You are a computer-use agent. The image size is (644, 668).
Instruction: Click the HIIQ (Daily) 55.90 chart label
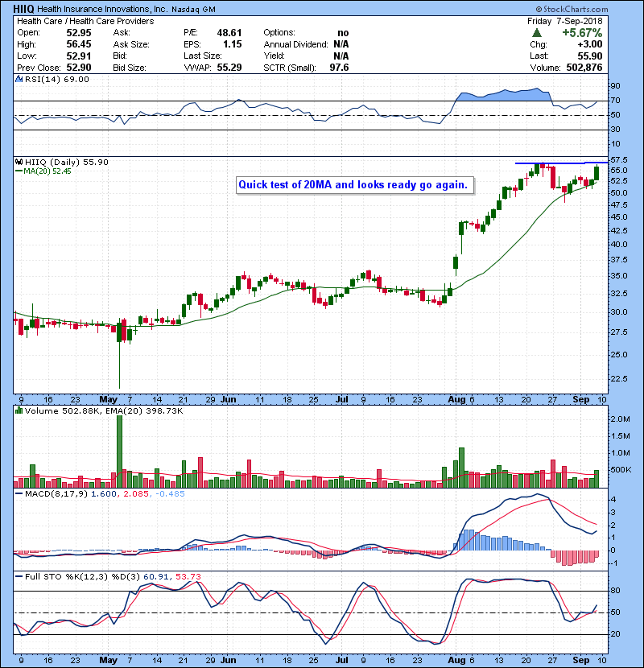click(67, 163)
